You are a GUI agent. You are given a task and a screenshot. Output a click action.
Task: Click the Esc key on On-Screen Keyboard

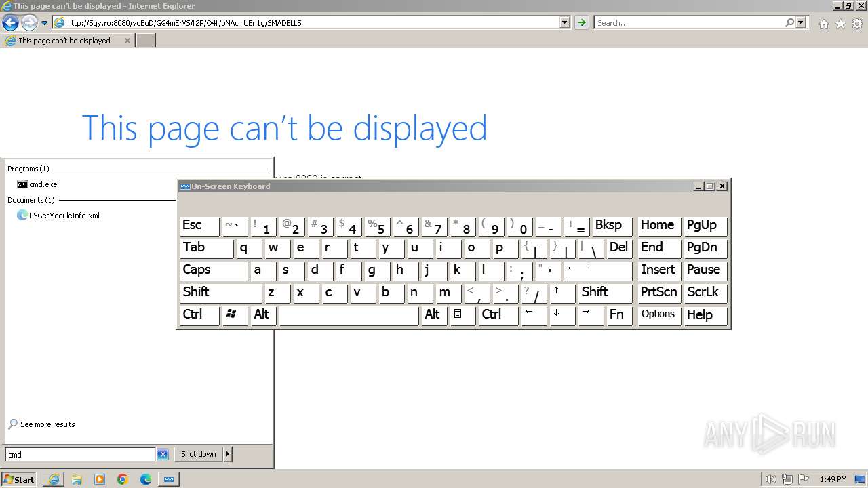199,226
